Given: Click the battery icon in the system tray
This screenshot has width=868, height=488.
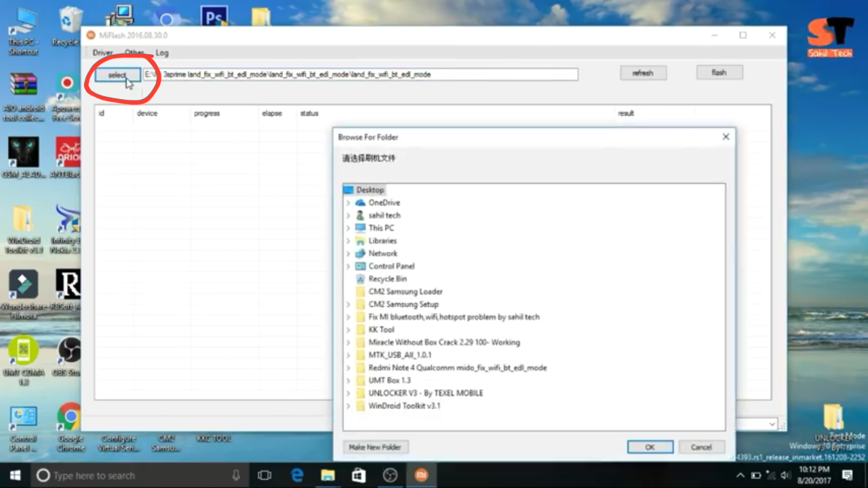Looking at the screenshot, I should click(x=756, y=476).
